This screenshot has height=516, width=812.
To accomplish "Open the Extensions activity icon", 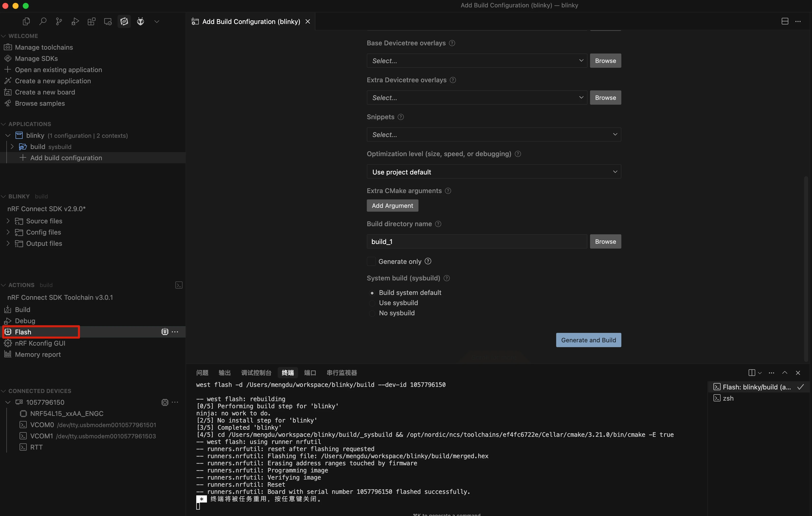I will 91,22.
